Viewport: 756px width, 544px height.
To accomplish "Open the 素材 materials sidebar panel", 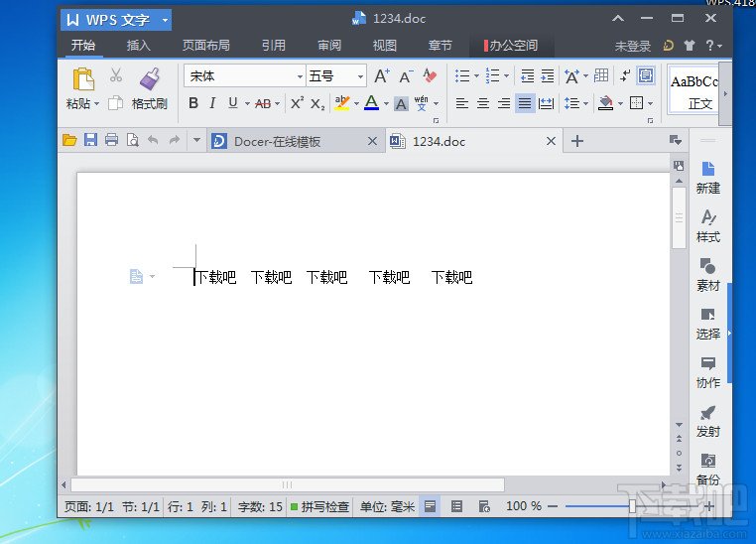I will tap(707, 275).
